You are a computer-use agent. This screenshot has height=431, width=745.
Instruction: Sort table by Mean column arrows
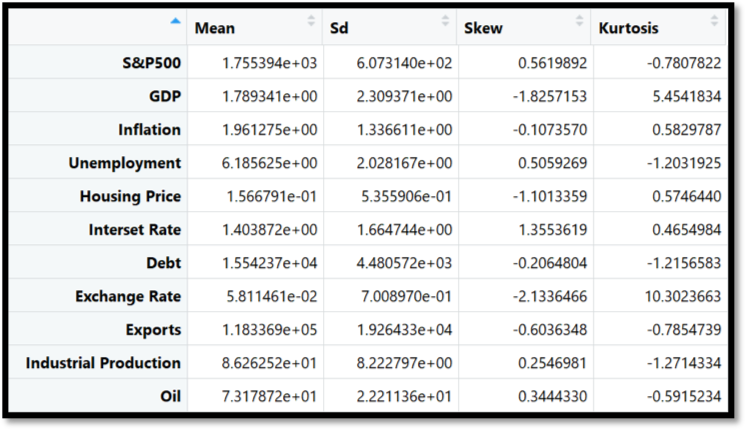[311, 20]
